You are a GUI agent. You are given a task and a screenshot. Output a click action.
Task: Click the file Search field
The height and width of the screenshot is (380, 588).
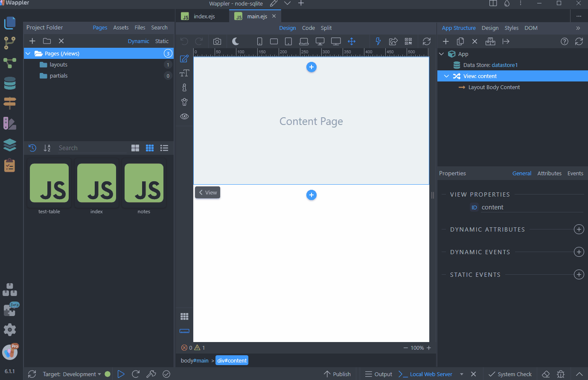click(92, 148)
